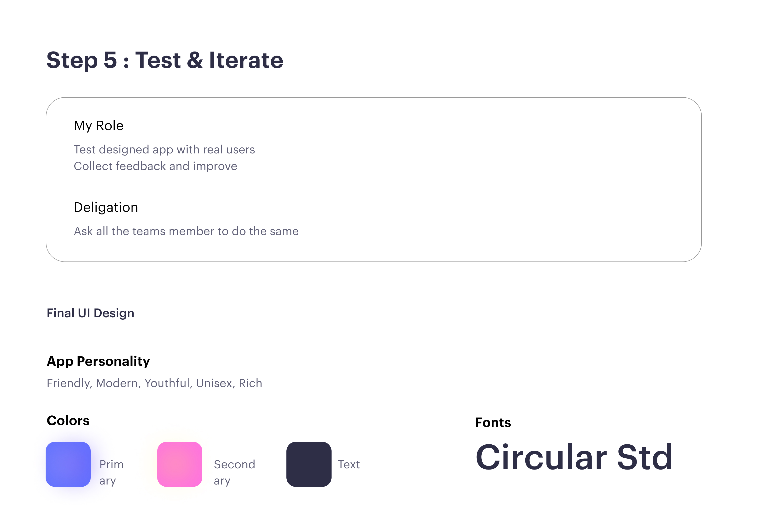
Task: Click Test designed app with real users
Action: coord(164,150)
